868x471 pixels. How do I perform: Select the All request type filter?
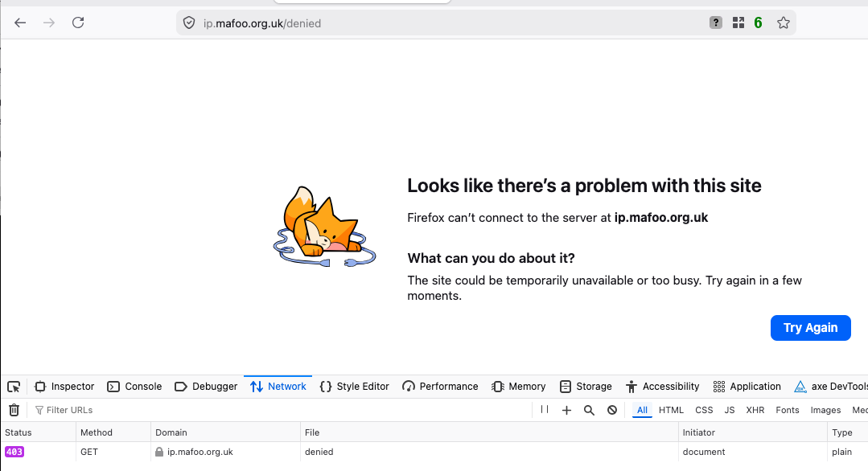pos(642,410)
